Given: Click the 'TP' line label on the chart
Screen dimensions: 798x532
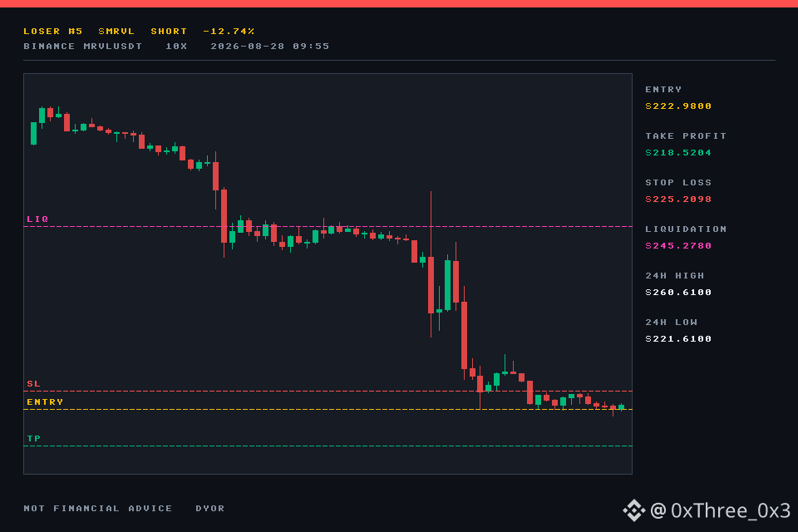Looking at the screenshot, I should 33,439.
